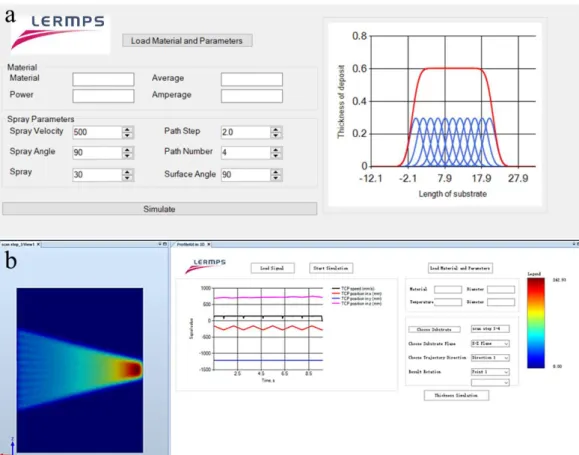Click the LERMPS logo in panel a

pyautogui.click(x=60, y=34)
